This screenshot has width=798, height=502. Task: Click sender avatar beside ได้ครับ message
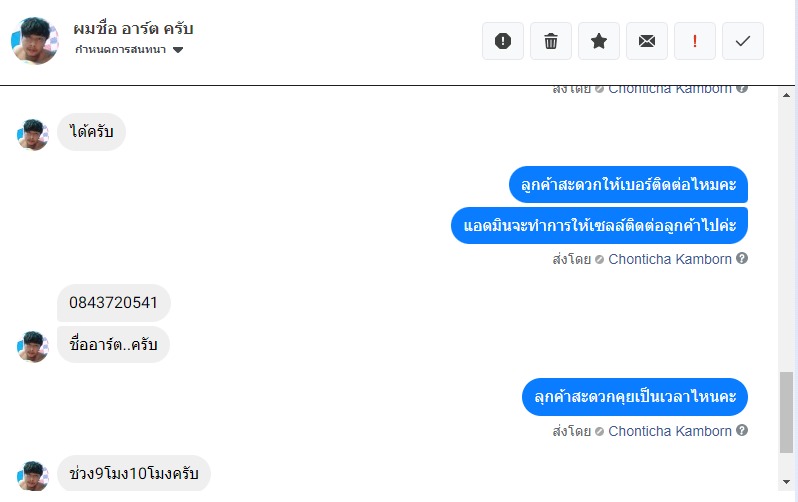pos(33,135)
